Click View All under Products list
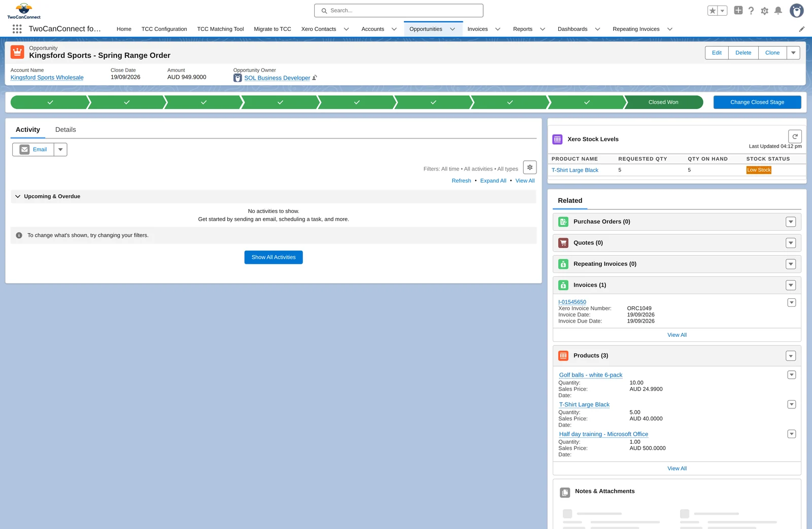 677,468
